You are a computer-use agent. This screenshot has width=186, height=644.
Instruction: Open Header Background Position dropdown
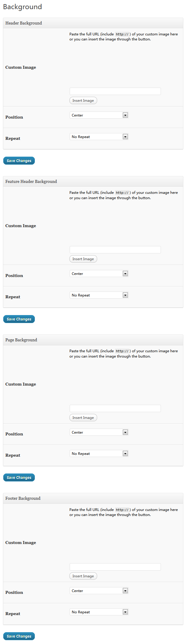[x=99, y=115]
